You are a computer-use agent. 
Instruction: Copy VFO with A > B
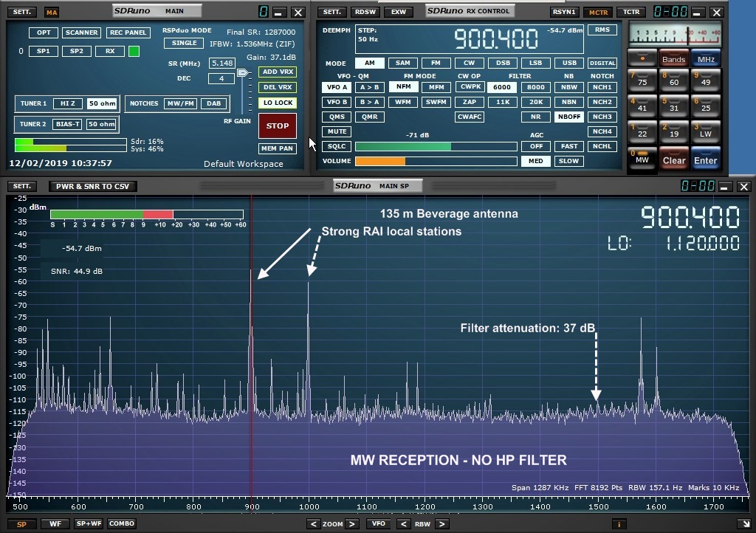pyautogui.click(x=370, y=87)
